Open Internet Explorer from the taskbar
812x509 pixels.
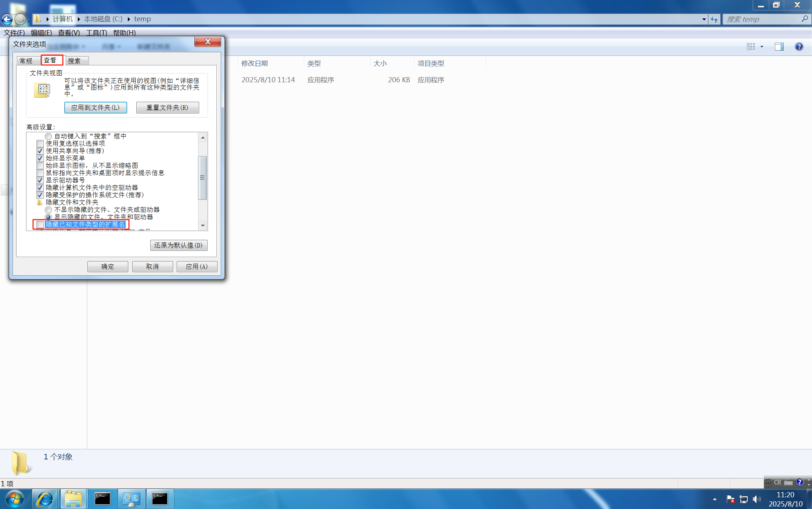pos(45,499)
